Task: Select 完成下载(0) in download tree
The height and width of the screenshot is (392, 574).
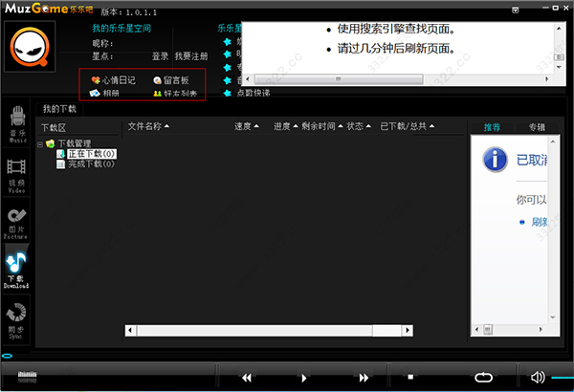Action: click(91, 163)
